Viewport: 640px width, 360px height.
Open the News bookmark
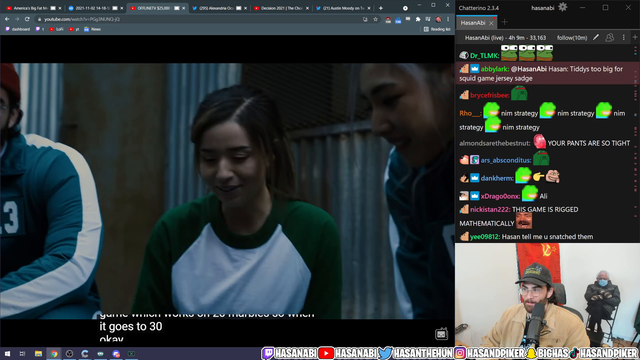click(92, 29)
